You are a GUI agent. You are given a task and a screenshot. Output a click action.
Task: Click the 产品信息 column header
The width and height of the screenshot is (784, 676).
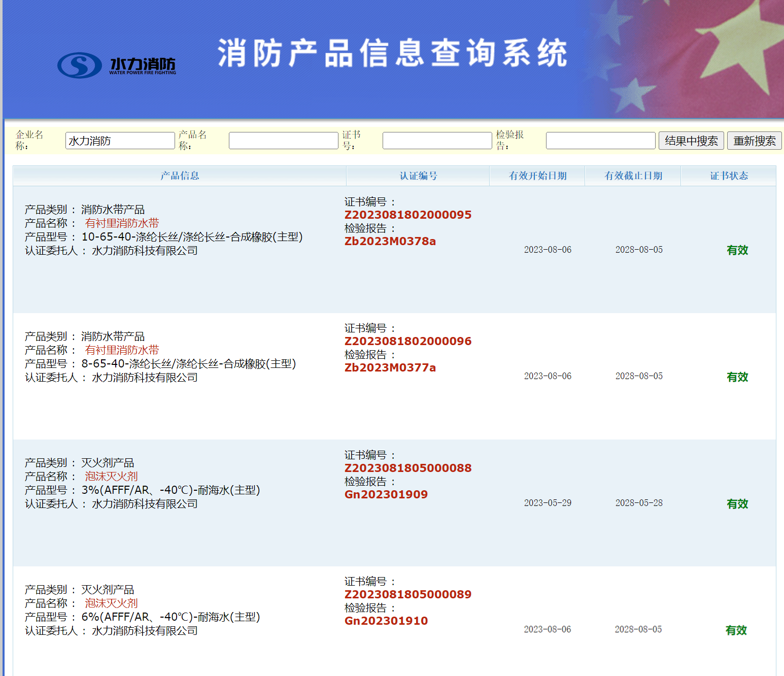(180, 176)
